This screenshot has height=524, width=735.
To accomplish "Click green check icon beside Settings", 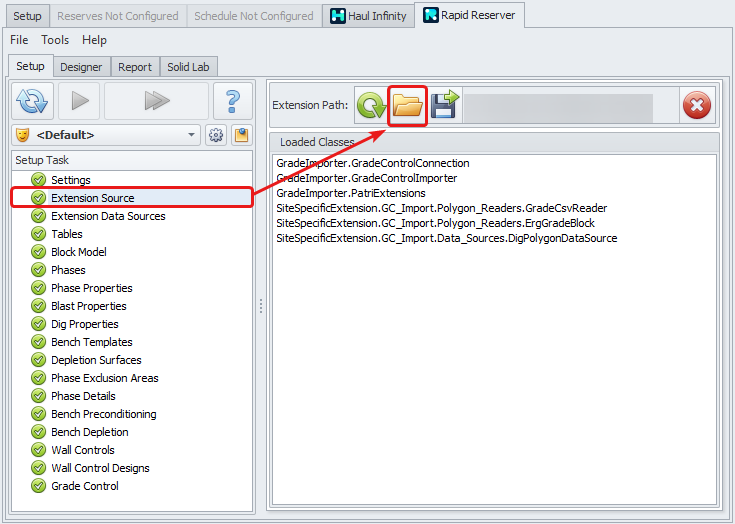I will tap(38, 180).
